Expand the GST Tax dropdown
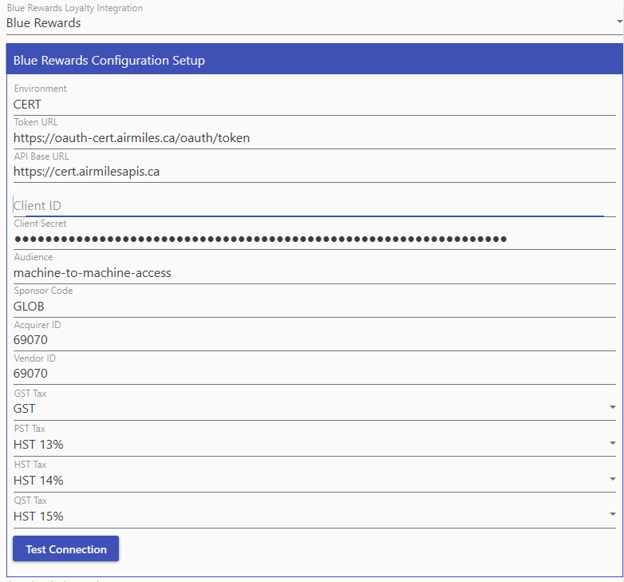Image resolution: width=624 pixels, height=582 pixels. [x=314, y=409]
